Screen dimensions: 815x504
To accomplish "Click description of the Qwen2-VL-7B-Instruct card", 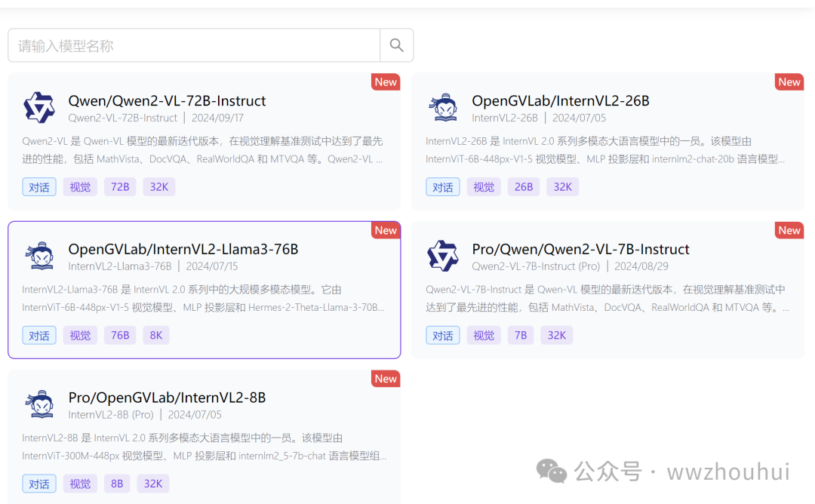I will pos(607,299).
